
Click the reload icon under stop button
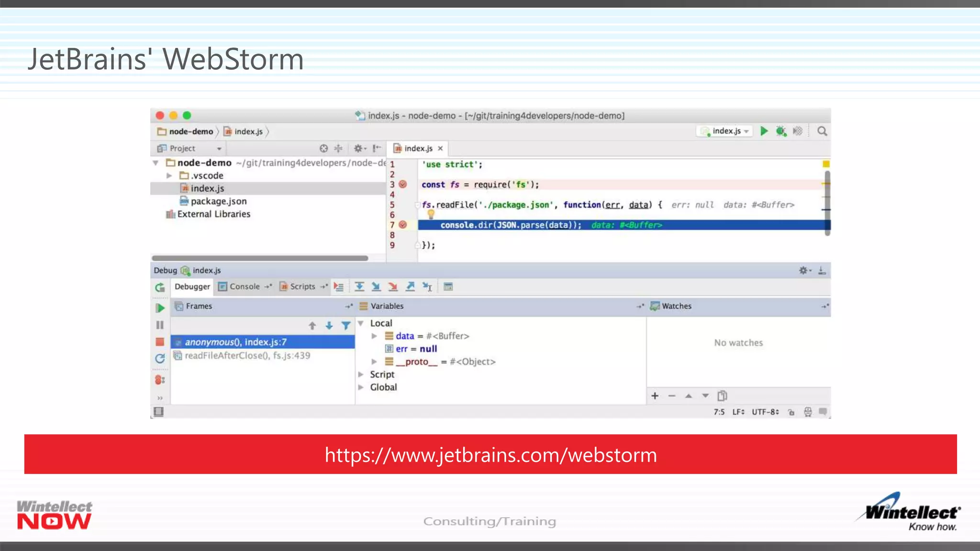click(160, 358)
